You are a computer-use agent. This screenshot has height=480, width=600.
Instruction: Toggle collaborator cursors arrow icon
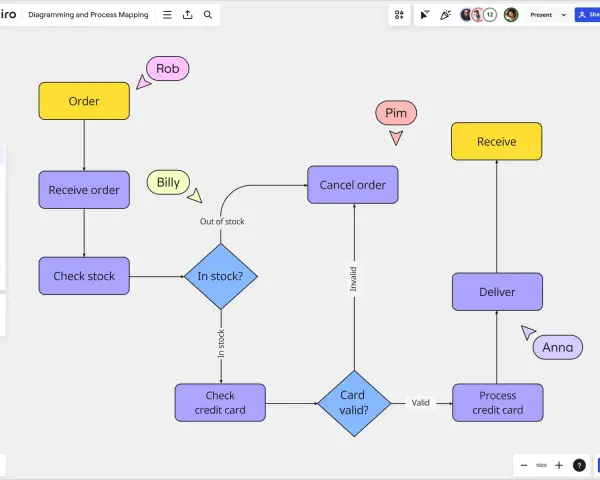pos(425,15)
